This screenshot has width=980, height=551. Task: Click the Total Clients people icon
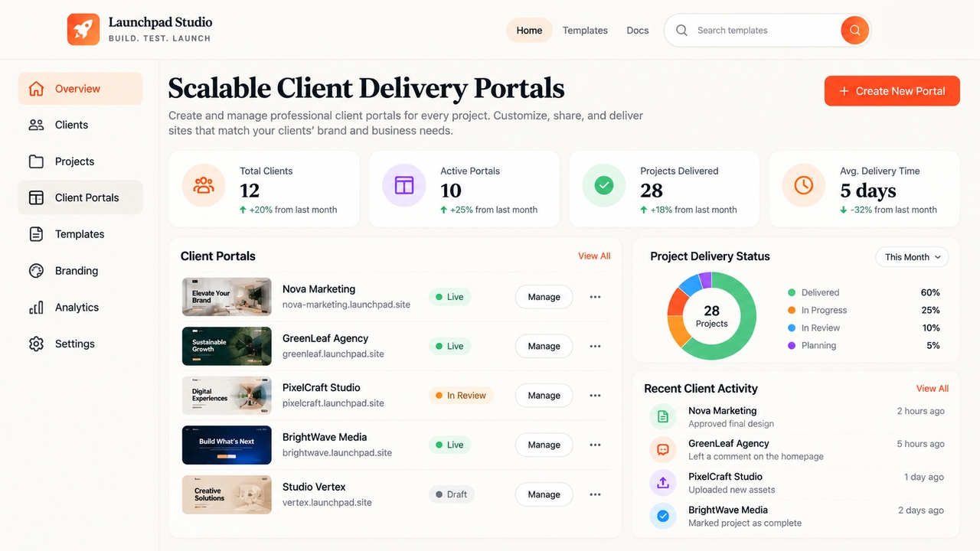click(x=204, y=185)
